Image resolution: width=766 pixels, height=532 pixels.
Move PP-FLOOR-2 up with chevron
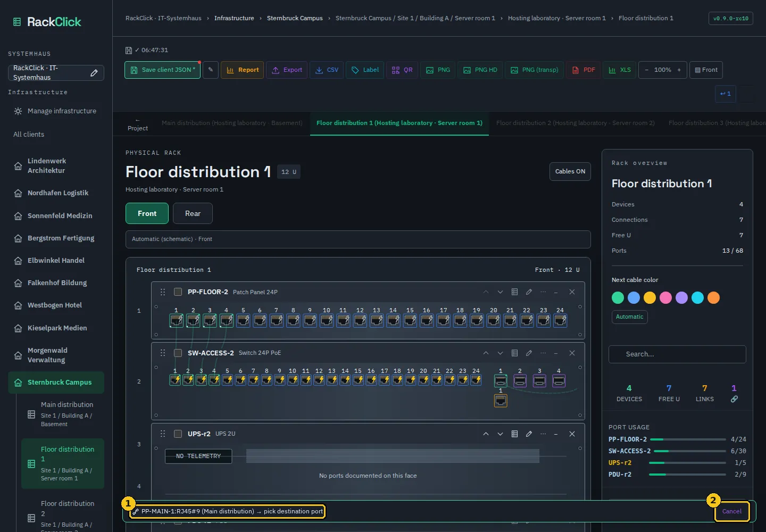486,292
